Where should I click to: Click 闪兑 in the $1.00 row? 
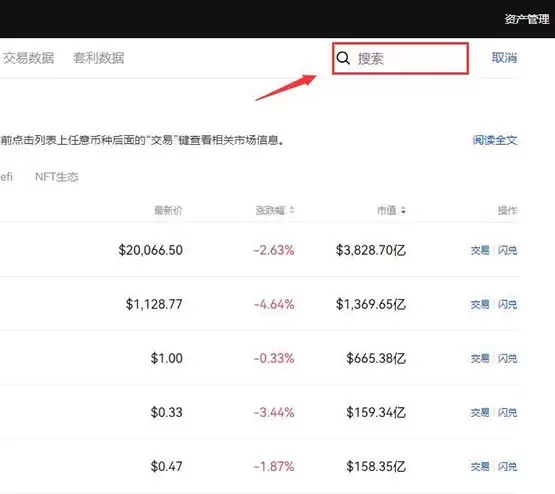point(508,359)
